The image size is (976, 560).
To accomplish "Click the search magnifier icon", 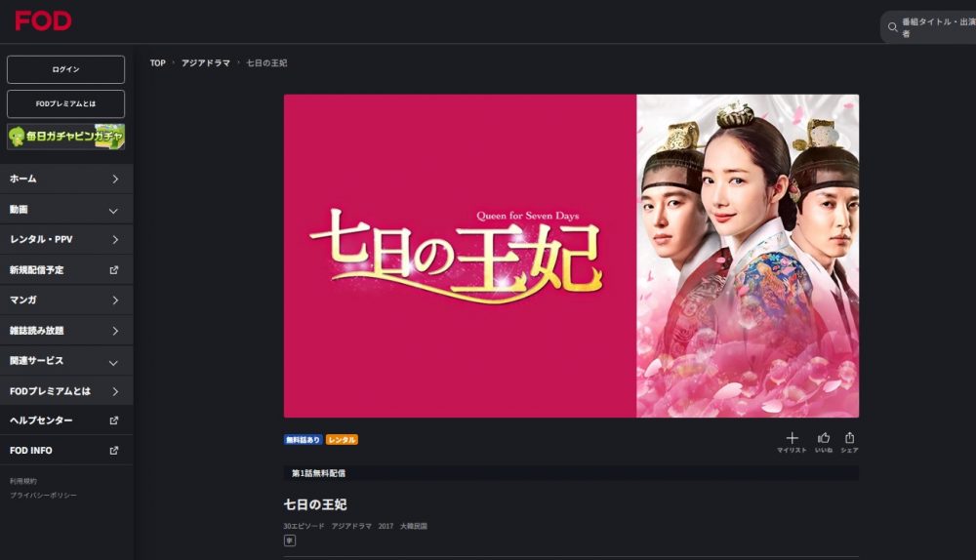I will (893, 27).
